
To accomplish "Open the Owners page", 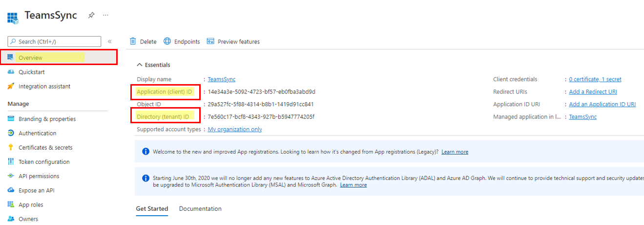I will click(x=28, y=219).
